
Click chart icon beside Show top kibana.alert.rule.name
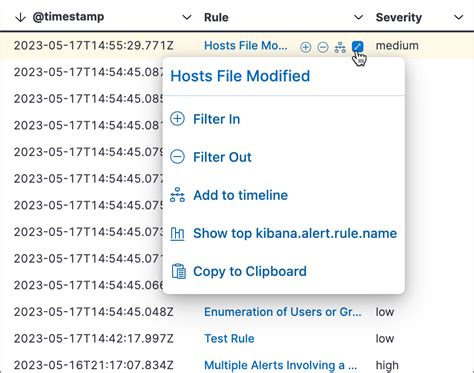click(x=177, y=234)
